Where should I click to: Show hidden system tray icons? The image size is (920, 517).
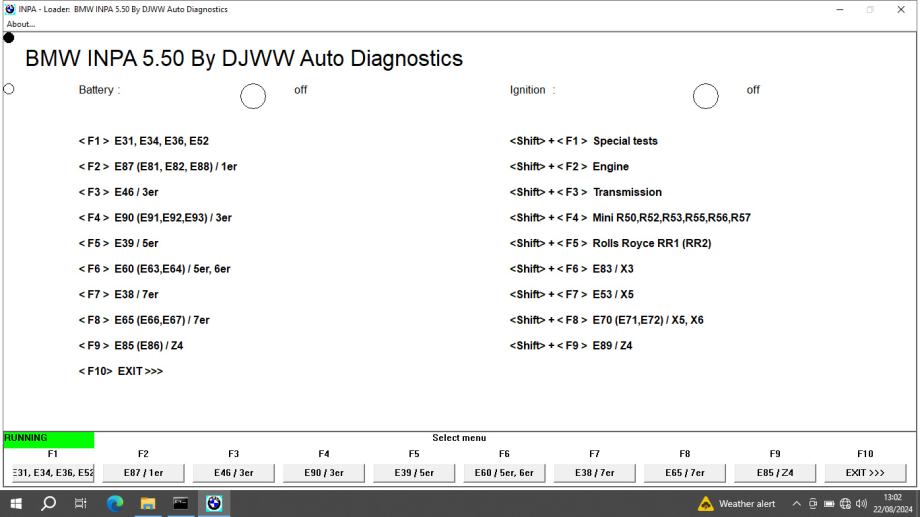pyautogui.click(x=796, y=504)
